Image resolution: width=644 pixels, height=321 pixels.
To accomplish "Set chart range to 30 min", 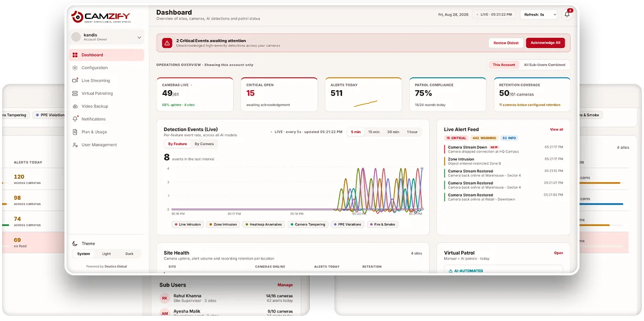I will pos(393,132).
